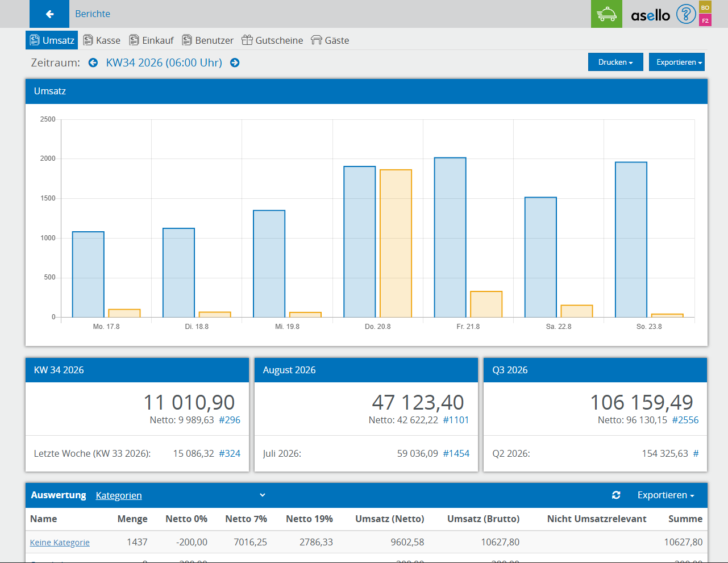The width and height of the screenshot is (728, 563).
Task: Click the asello logo
Action: pos(651,15)
